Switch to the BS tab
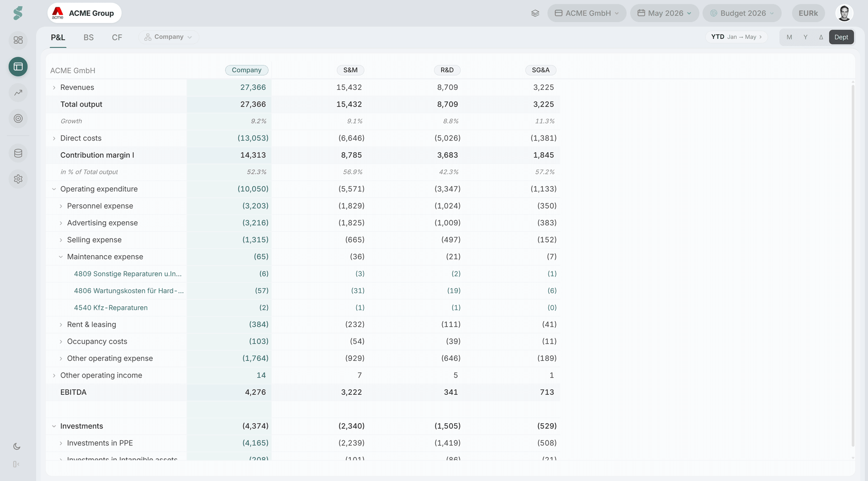Image resolution: width=868 pixels, height=481 pixels. tap(89, 37)
